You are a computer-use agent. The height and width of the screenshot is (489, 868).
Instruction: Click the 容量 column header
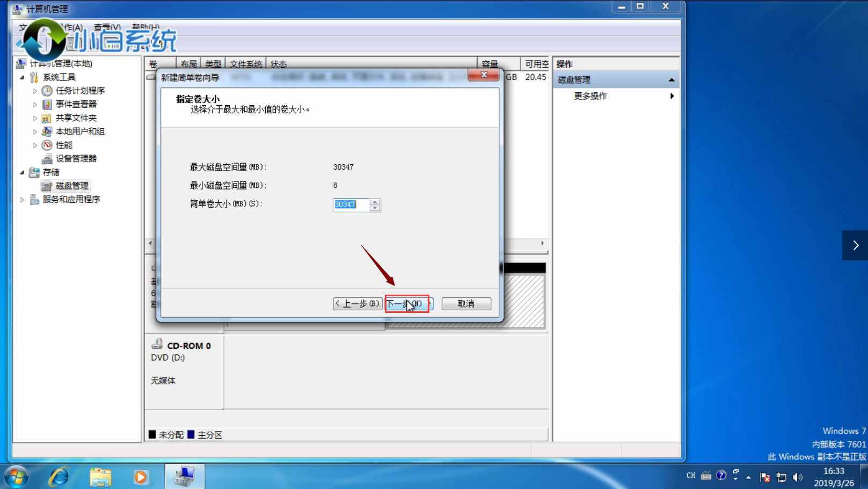499,64
